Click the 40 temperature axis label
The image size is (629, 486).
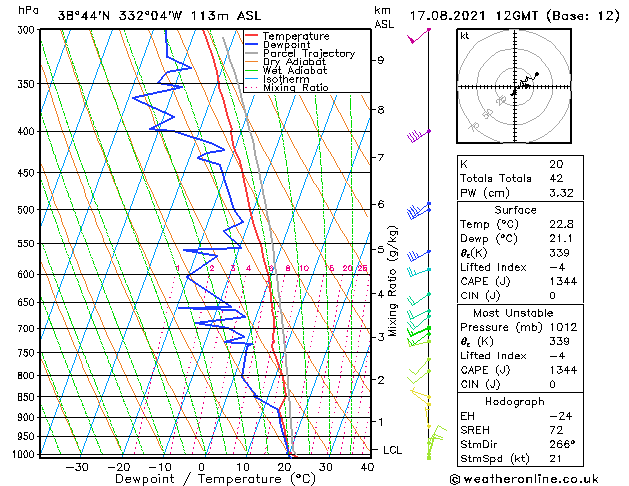coord(367,467)
